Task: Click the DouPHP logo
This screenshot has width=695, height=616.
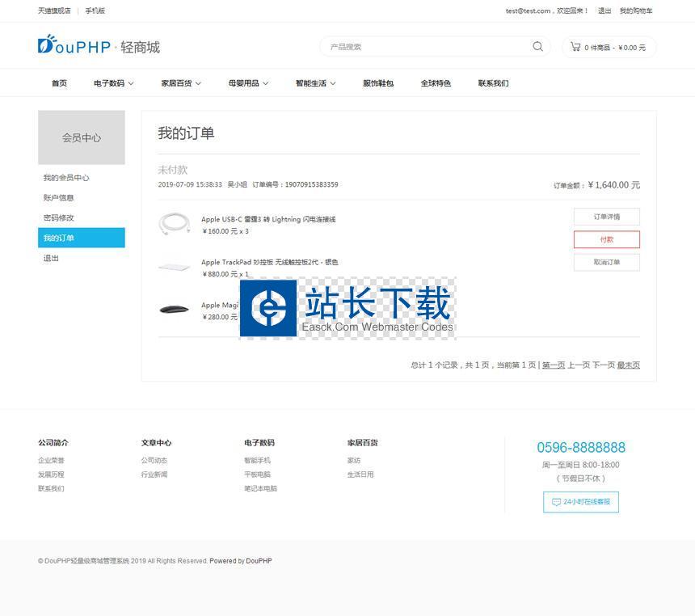Action: click(x=74, y=46)
